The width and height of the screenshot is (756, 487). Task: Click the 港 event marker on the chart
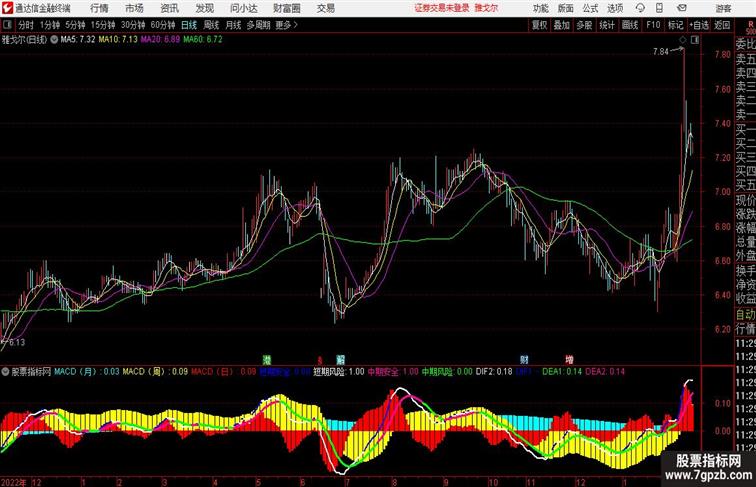[x=267, y=360]
